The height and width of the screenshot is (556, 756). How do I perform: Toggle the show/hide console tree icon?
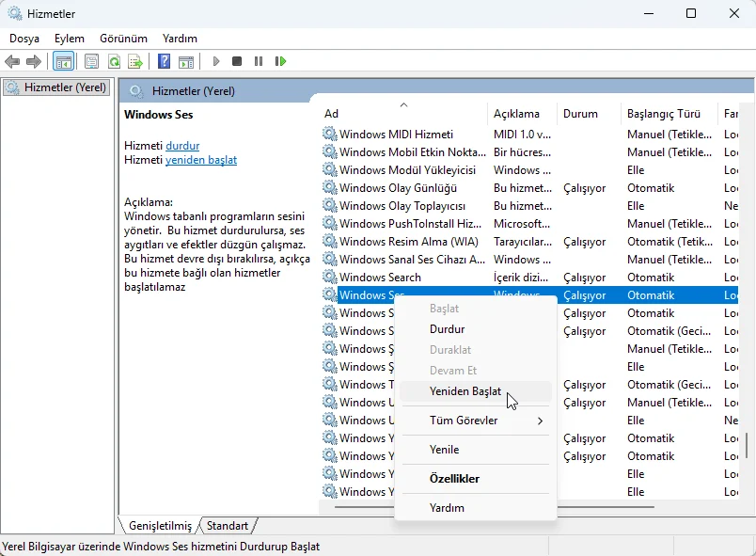[63, 61]
